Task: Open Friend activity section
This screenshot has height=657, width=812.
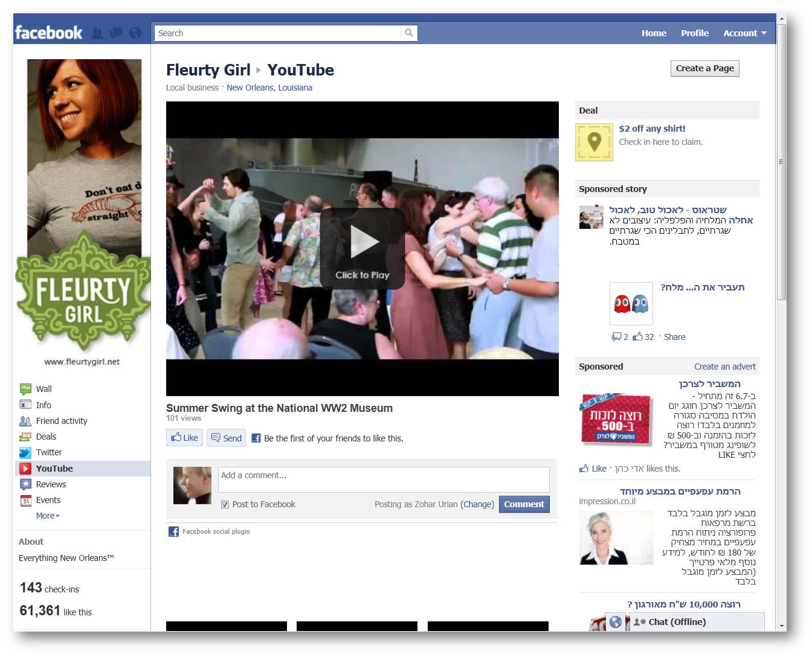Action: pos(61,421)
